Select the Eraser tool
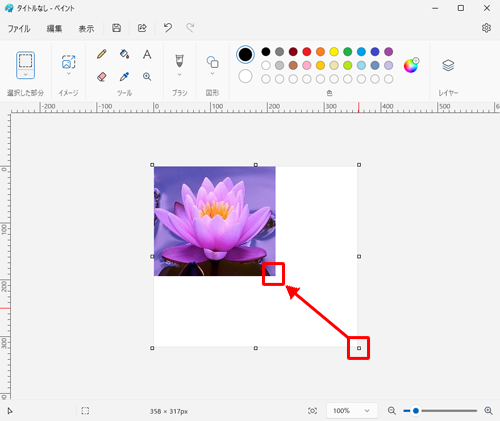 [102, 77]
